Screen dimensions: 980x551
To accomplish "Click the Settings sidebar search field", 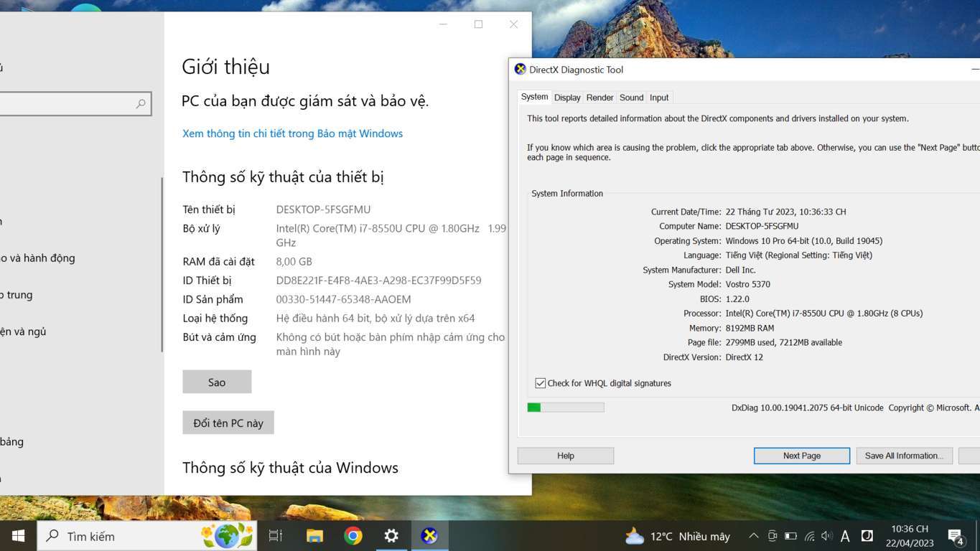I will click(x=75, y=104).
